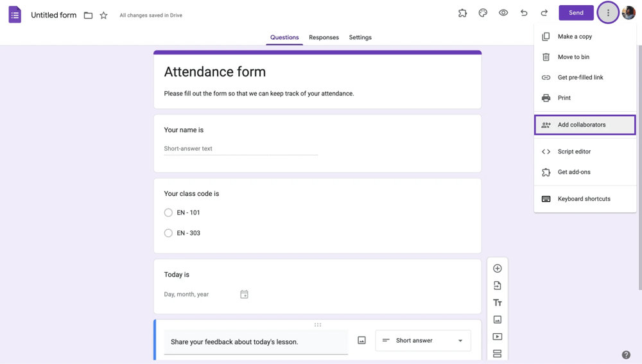Viewport: 642px width, 364px height.
Task: Open the date picker calendar icon
Action: pos(244,295)
